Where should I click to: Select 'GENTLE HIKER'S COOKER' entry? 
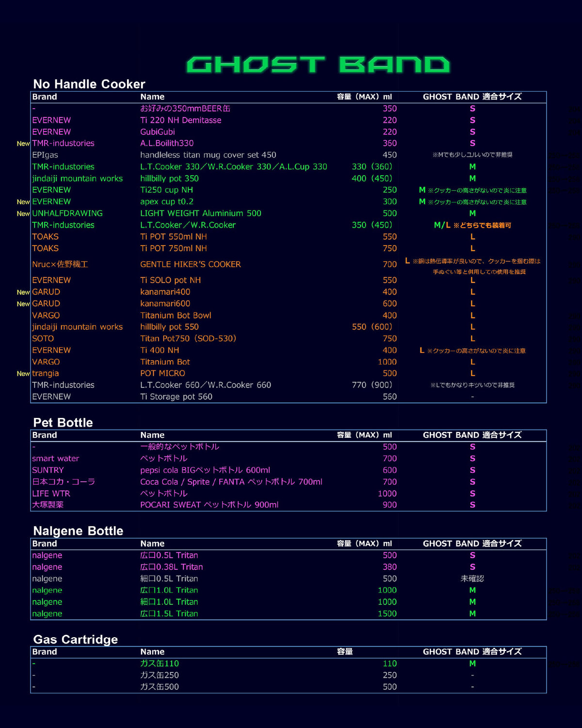pos(191,265)
